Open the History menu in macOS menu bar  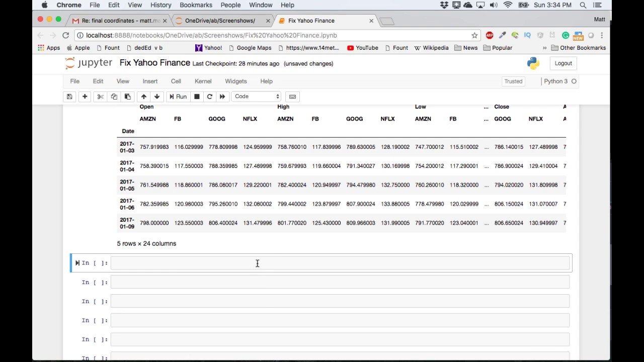161,5
